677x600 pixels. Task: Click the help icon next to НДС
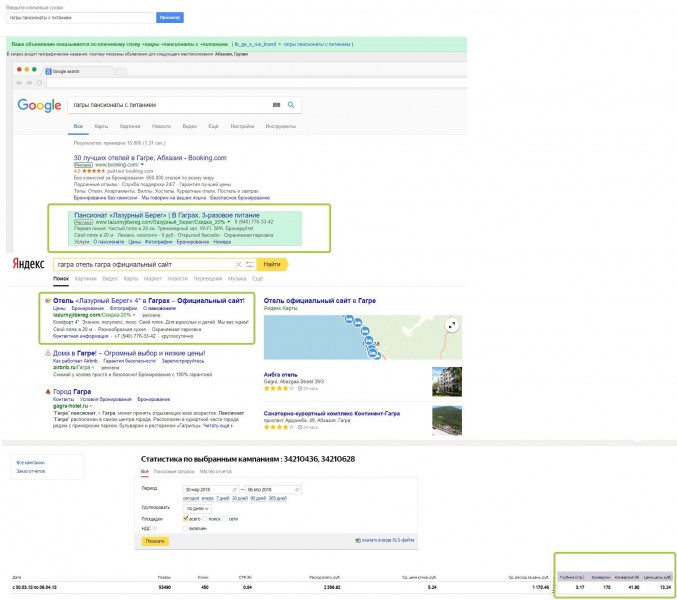pyautogui.click(x=155, y=528)
